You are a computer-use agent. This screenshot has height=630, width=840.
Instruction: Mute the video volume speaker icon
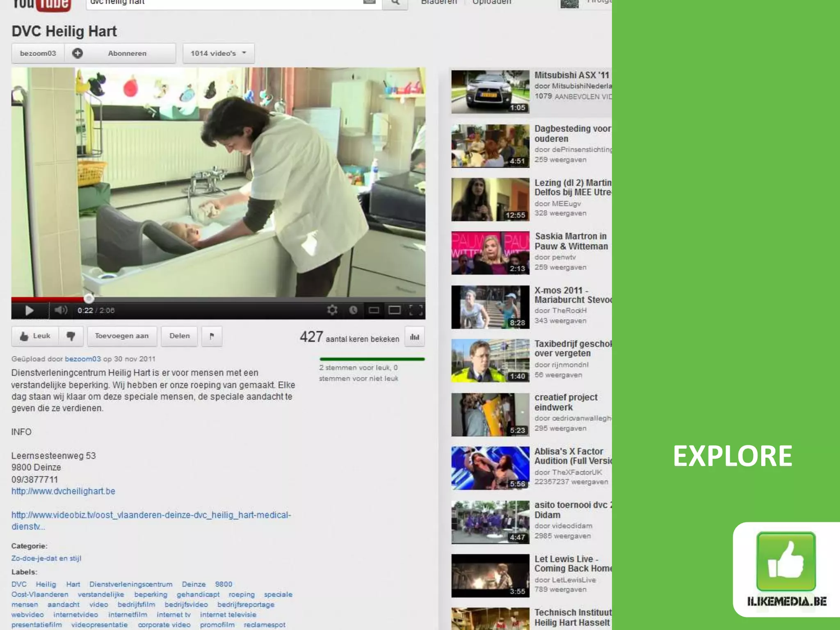click(61, 310)
